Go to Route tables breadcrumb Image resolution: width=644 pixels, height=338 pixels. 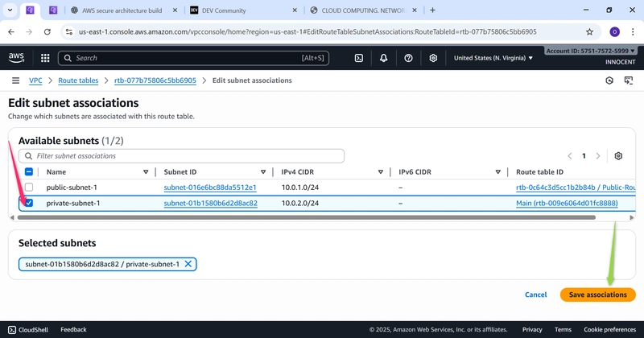[78, 80]
